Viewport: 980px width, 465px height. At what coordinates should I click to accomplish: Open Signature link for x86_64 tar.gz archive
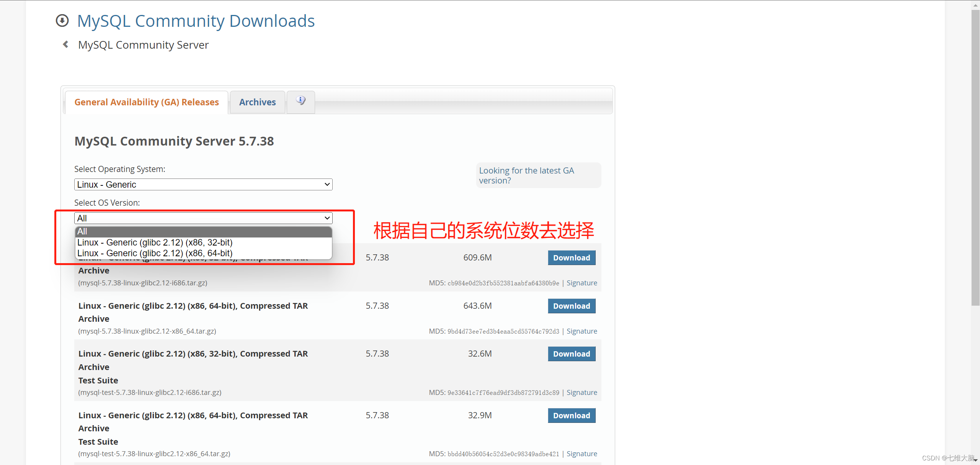click(581, 331)
